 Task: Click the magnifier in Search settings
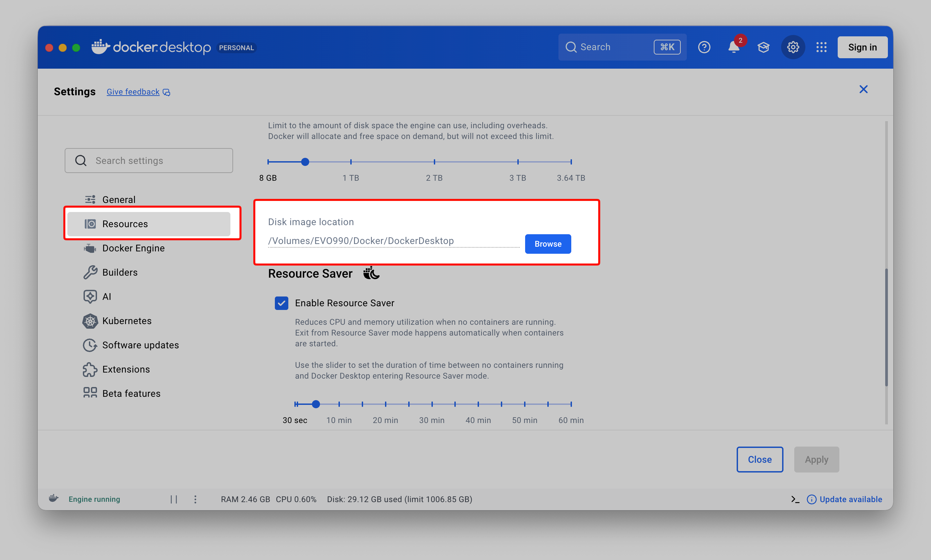coord(81,161)
